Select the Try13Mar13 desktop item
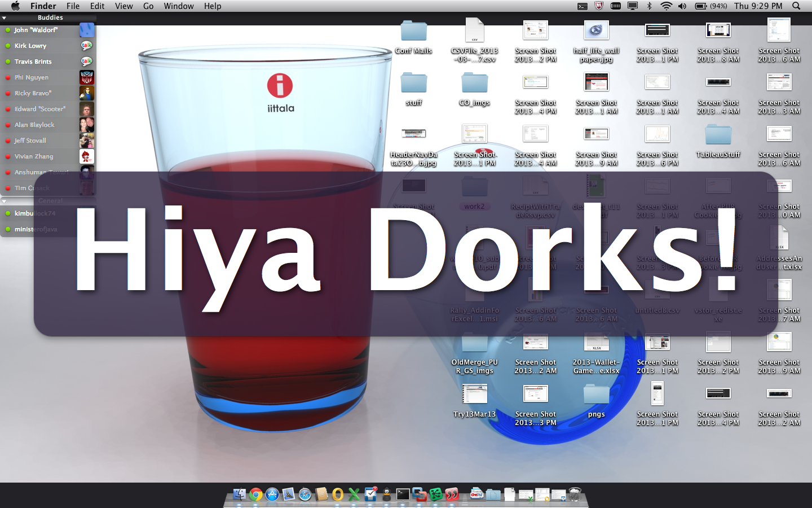 [475, 400]
